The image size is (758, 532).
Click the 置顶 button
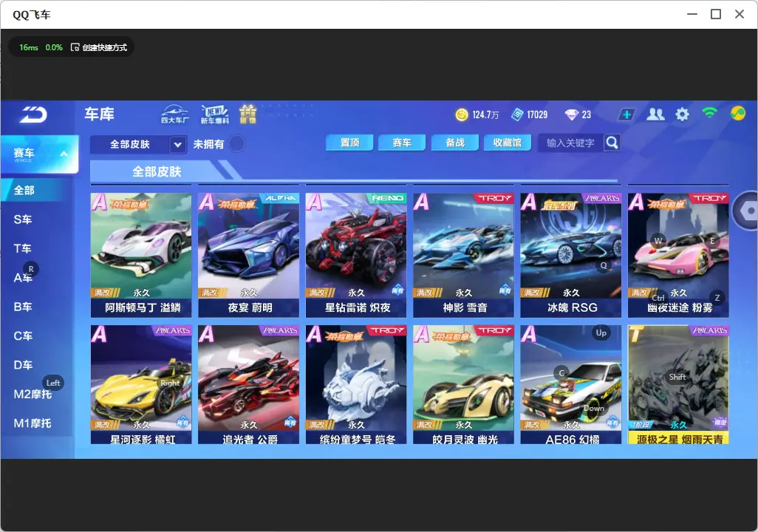tap(349, 143)
